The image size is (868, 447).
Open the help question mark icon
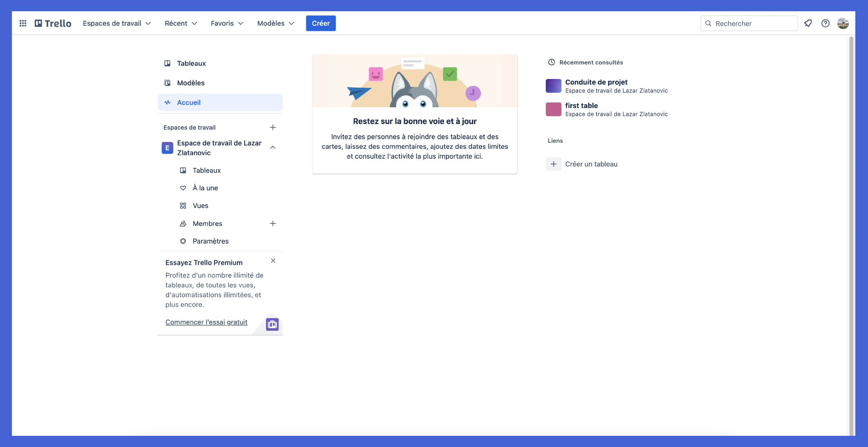[825, 23]
